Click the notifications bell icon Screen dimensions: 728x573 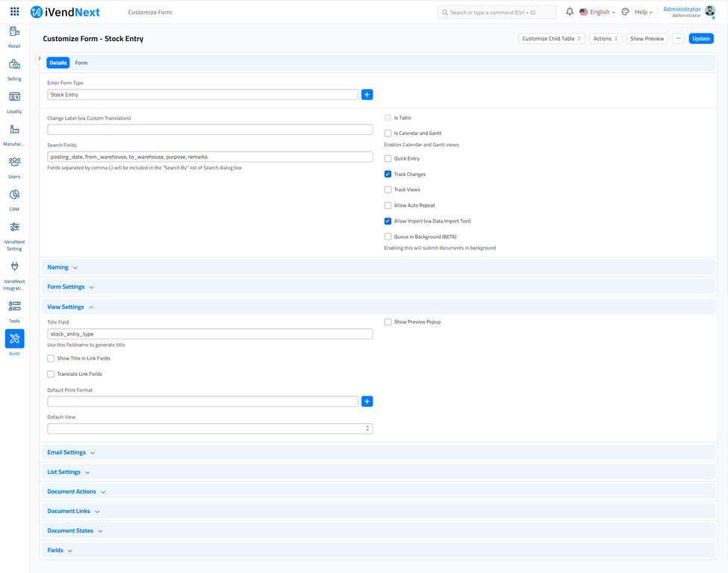click(570, 12)
